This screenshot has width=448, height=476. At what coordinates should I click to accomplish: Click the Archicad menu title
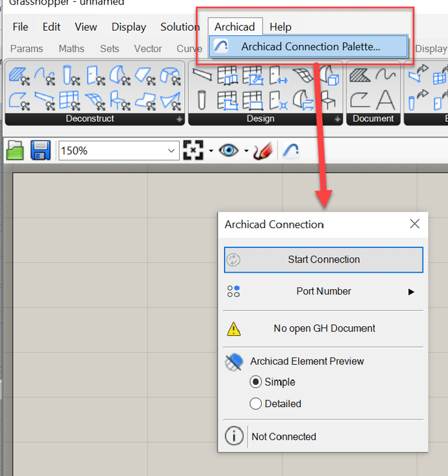pyautogui.click(x=234, y=27)
